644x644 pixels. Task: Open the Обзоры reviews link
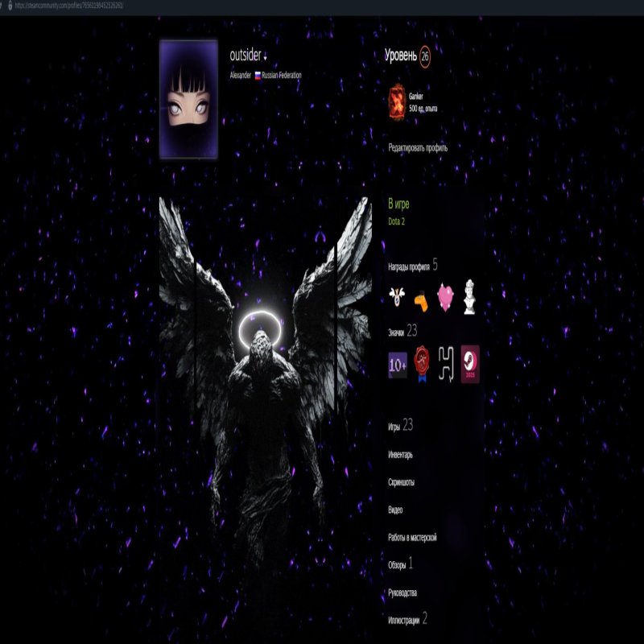coord(397,565)
